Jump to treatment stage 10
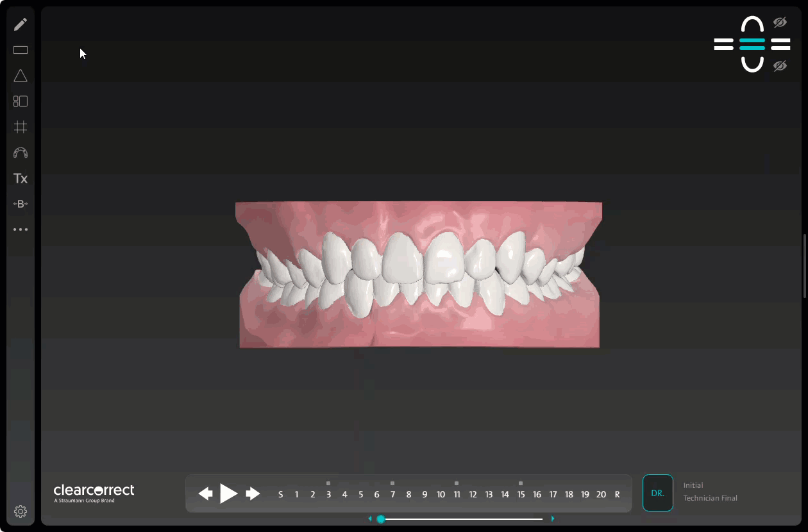The height and width of the screenshot is (532, 808). pyautogui.click(x=441, y=494)
